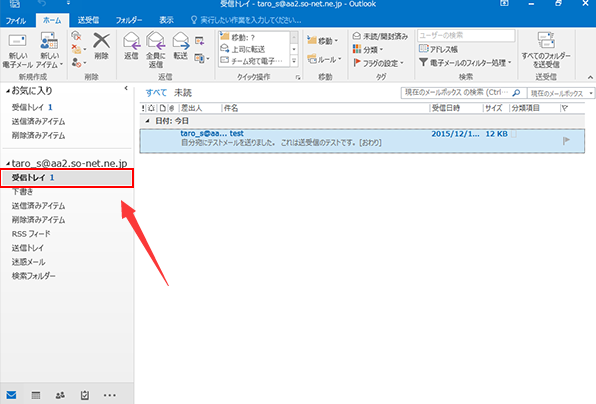Open the クイック操作 dialog launcher
The width and height of the screenshot is (596, 404).
coord(298,78)
